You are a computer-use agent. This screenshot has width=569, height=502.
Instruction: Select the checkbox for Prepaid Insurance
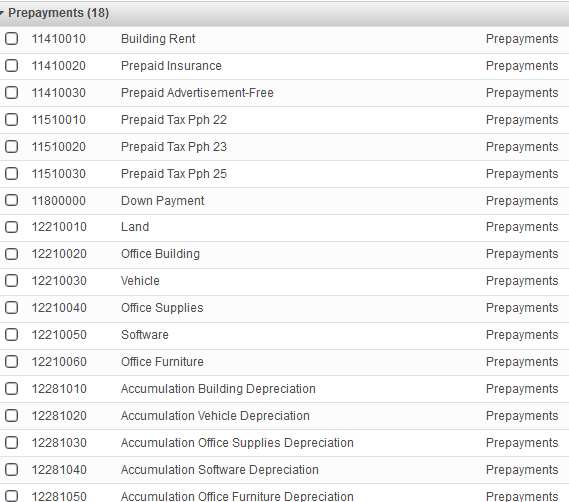coord(11,66)
